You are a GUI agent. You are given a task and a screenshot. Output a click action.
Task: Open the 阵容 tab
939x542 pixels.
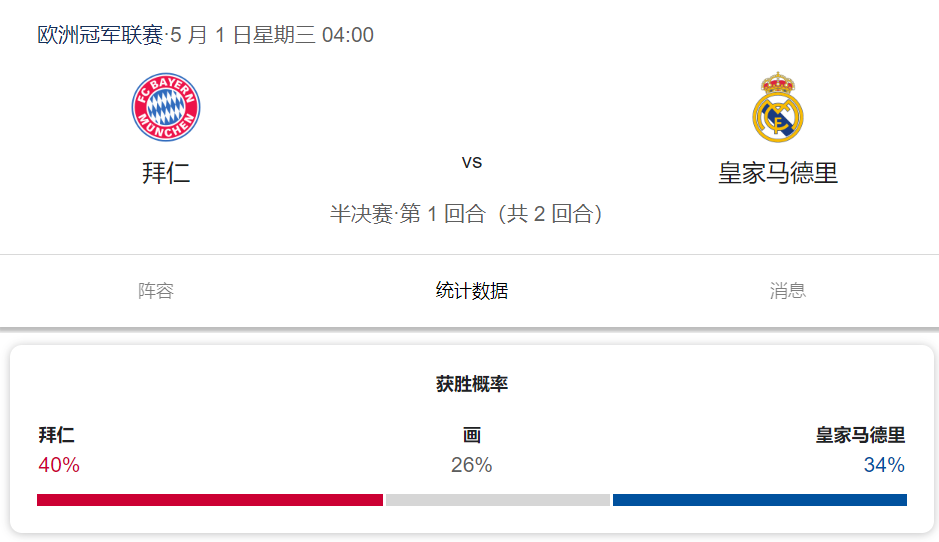click(x=156, y=291)
